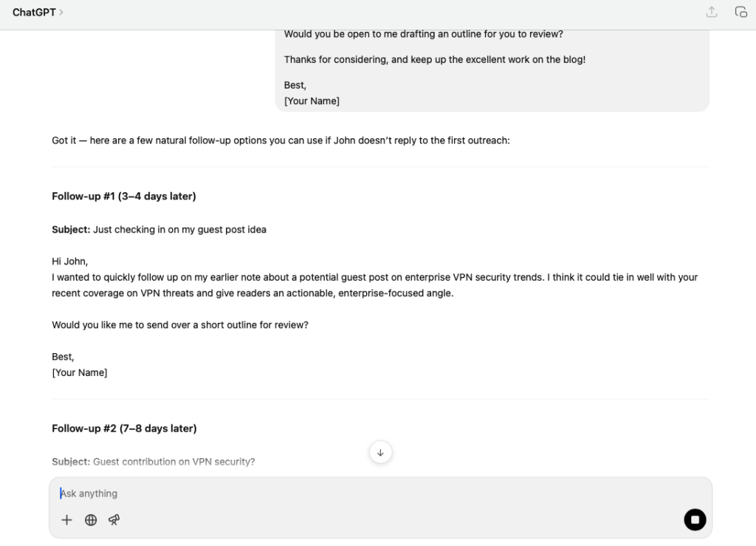The height and width of the screenshot is (546, 756).
Task: Select the quoted message bubble about drafting an outline
Action: [491, 66]
